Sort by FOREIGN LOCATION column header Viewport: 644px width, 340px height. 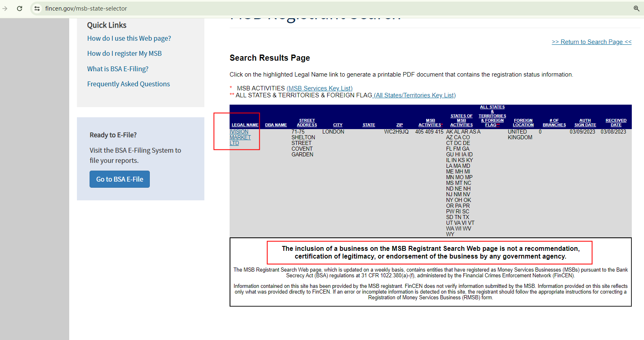point(523,123)
